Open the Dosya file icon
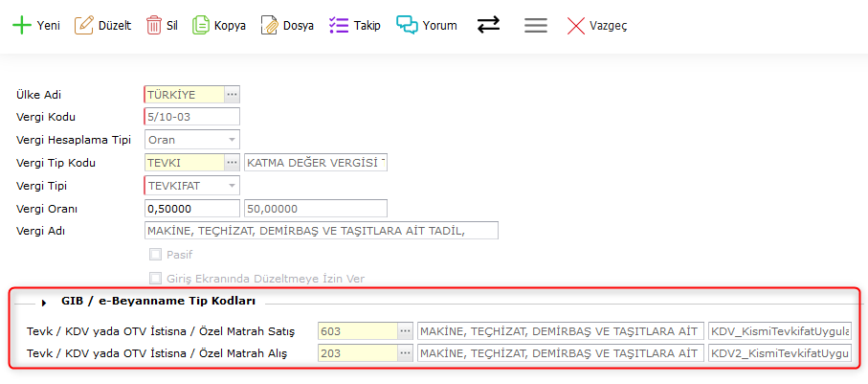The height and width of the screenshot is (384, 868). click(270, 26)
